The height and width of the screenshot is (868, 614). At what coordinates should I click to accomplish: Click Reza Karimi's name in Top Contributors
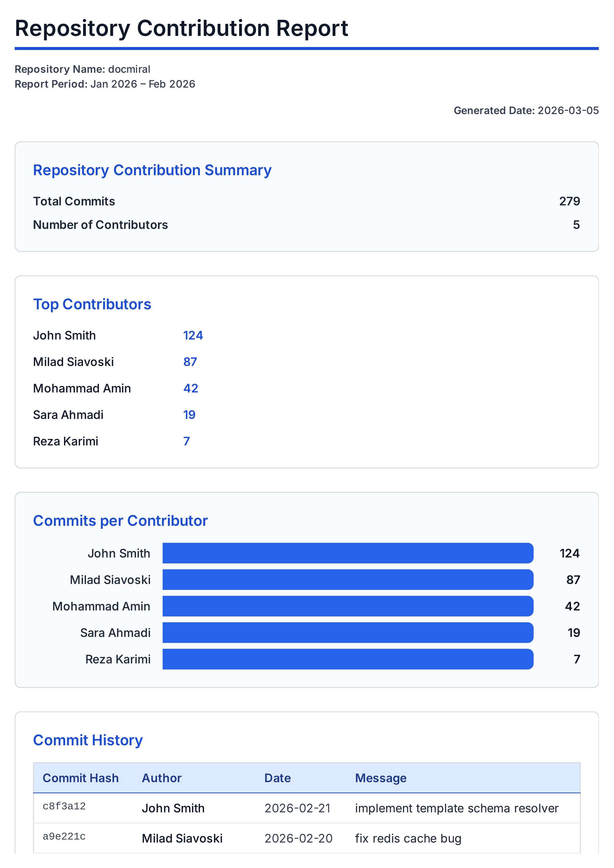tap(66, 441)
